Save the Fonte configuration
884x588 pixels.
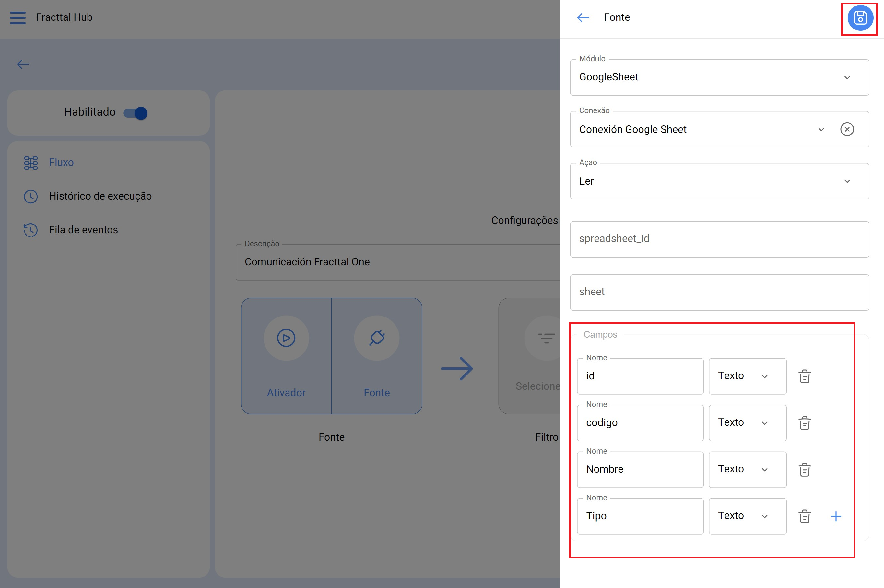tap(860, 17)
